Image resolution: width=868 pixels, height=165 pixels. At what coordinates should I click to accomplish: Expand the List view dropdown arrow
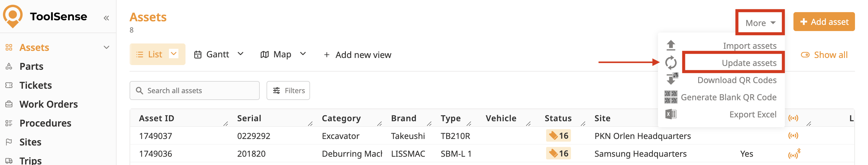[x=174, y=54]
